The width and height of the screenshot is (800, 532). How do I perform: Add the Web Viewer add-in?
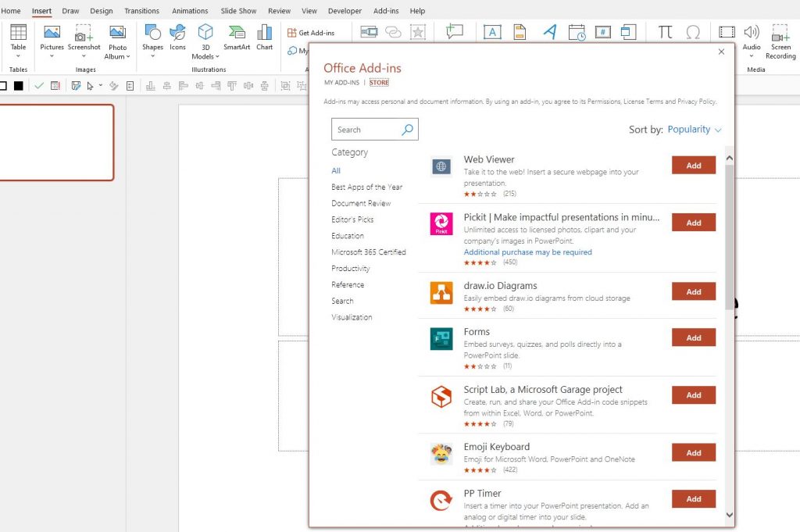click(x=694, y=166)
